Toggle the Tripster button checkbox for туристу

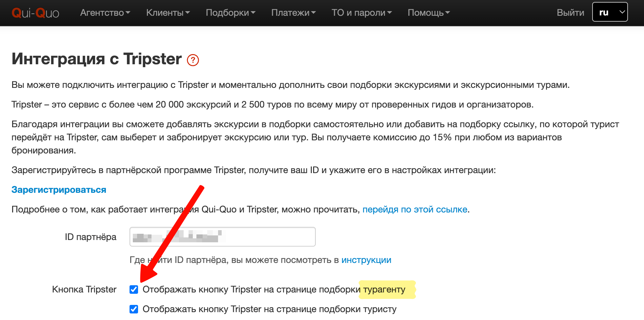click(x=134, y=309)
